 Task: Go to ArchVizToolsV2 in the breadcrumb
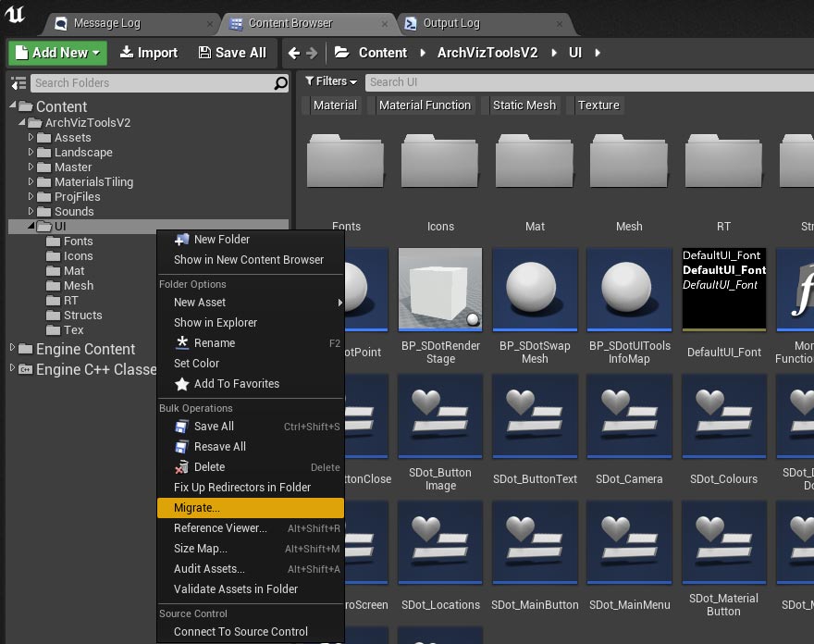coord(487,53)
